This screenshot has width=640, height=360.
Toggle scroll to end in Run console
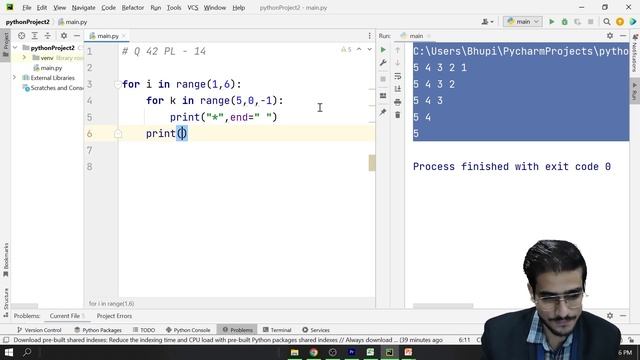click(398, 89)
